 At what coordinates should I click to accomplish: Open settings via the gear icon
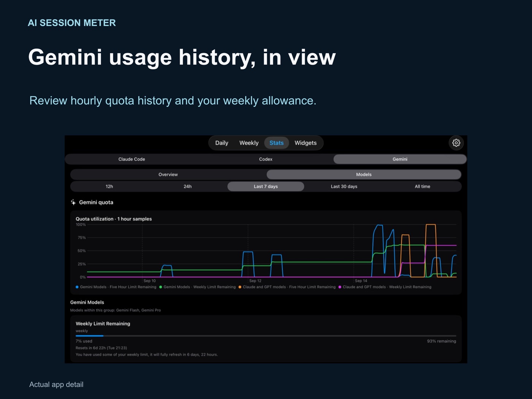(456, 143)
